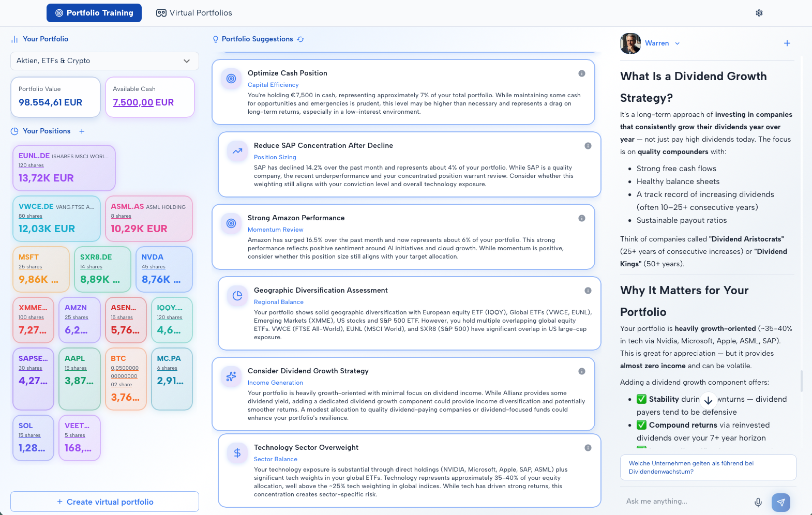Open info icon on Technology Sector Overweight card

click(x=588, y=448)
